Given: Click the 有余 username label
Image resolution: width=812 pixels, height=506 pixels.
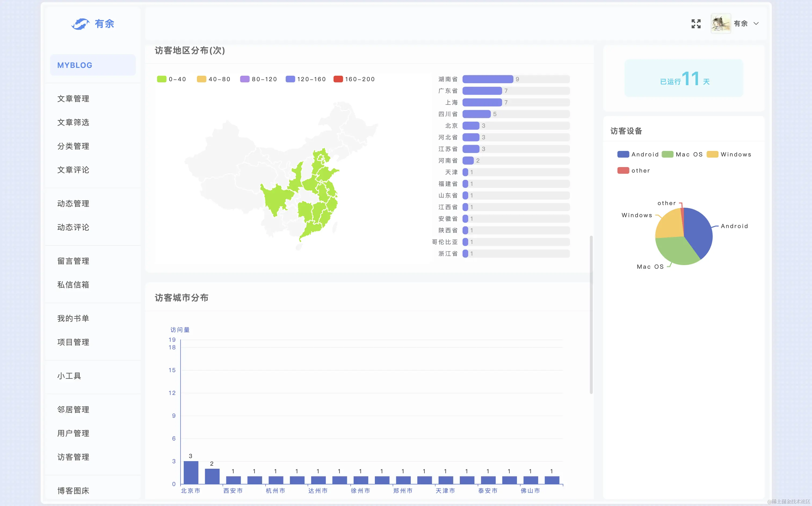Looking at the screenshot, I should tap(741, 24).
